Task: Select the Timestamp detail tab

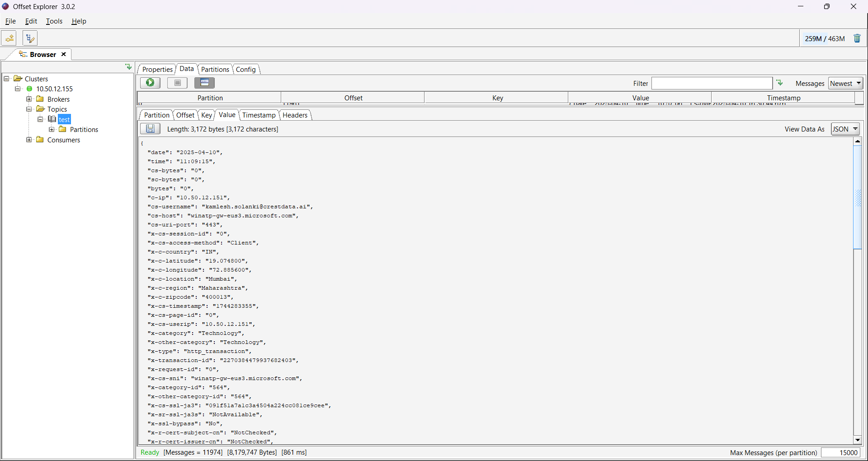Action: (259, 115)
